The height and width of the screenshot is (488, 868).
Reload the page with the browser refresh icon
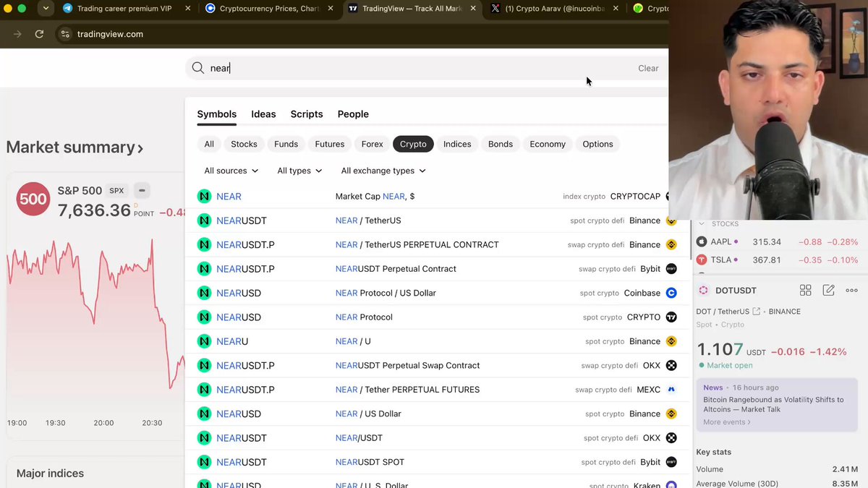tap(39, 34)
